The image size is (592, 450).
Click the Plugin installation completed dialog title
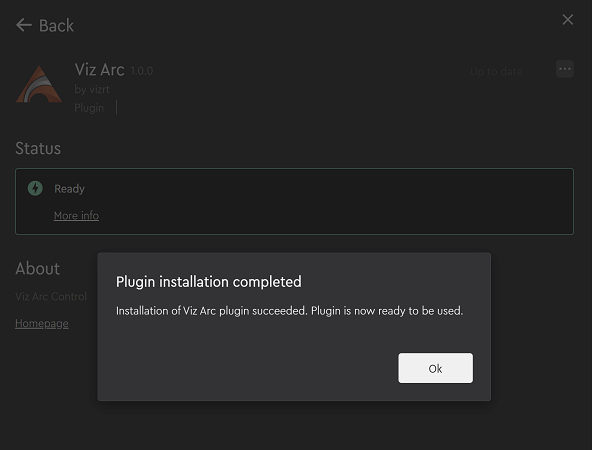click(x=209, y=282)
